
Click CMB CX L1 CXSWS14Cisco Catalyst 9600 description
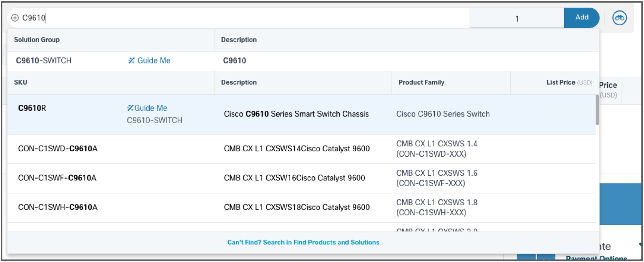point(297,148)
